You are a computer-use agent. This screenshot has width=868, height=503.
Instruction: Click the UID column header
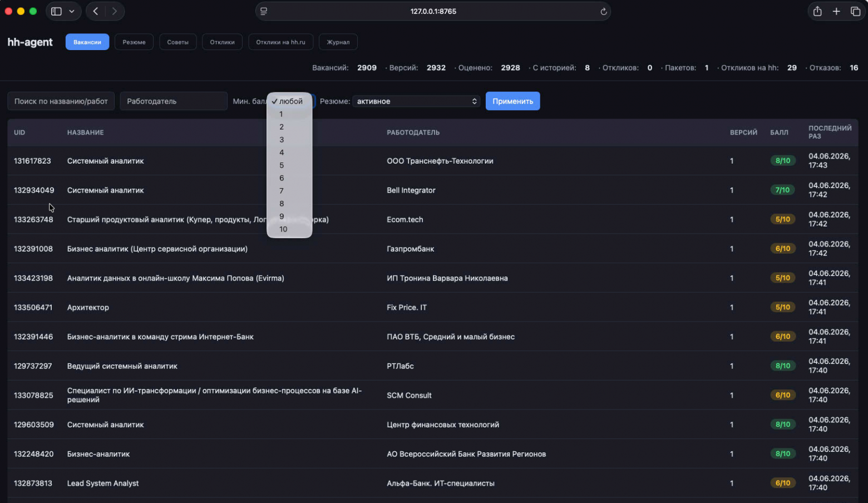click(x=19, y=132)
